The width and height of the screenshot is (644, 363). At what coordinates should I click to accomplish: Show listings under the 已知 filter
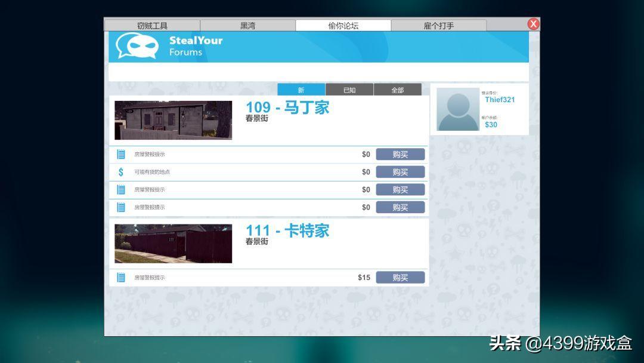tap(349, 90)
